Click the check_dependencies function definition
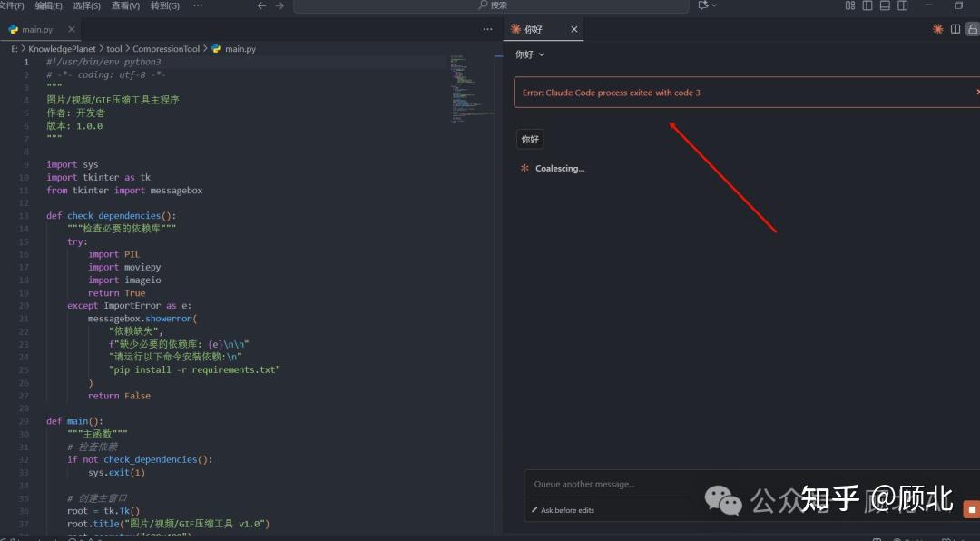 tap(112, 216)
